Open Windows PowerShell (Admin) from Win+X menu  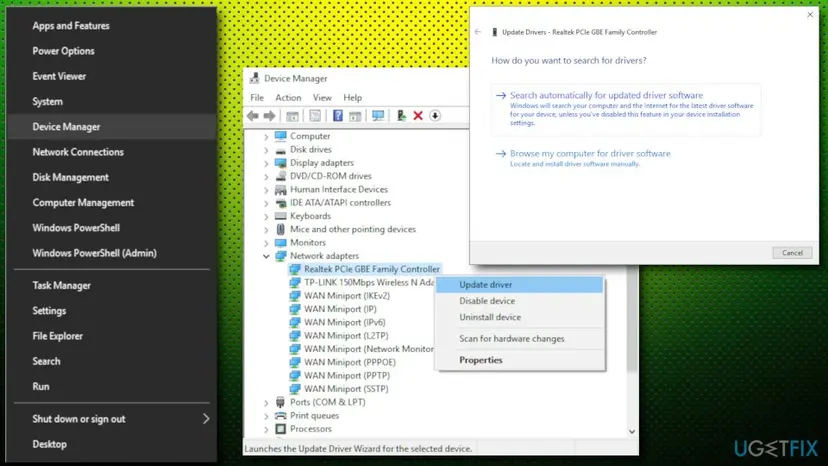pyautogui.click(x=112, y=253)
